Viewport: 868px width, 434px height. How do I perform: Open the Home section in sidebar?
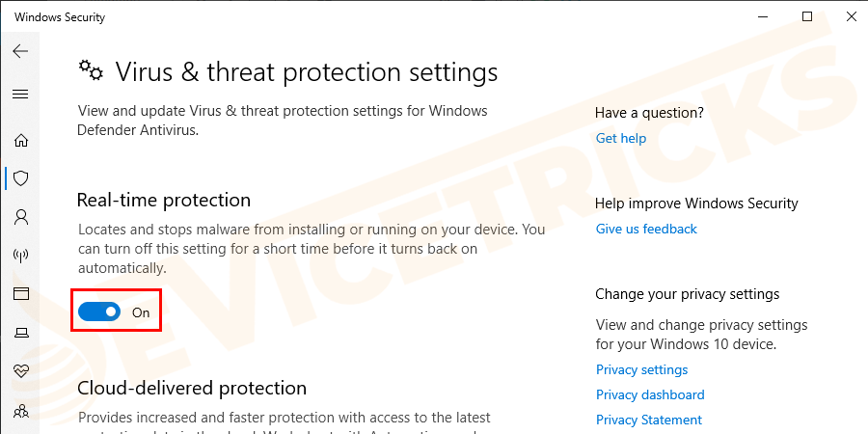click(20, 140)
